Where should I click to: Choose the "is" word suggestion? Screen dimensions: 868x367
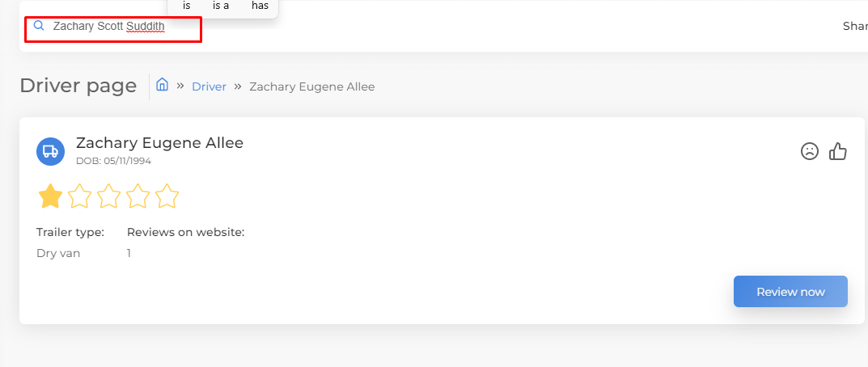pos(187,6)
